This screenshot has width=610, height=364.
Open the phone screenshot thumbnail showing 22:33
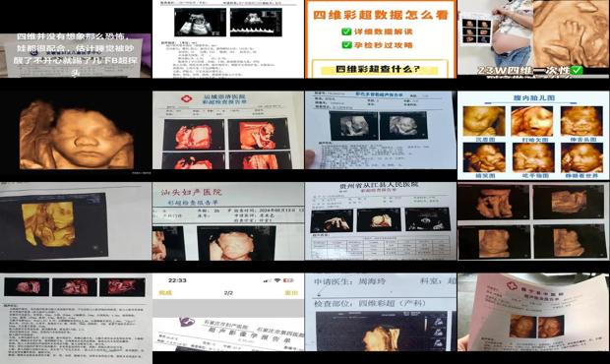click(x=228, y=312)
